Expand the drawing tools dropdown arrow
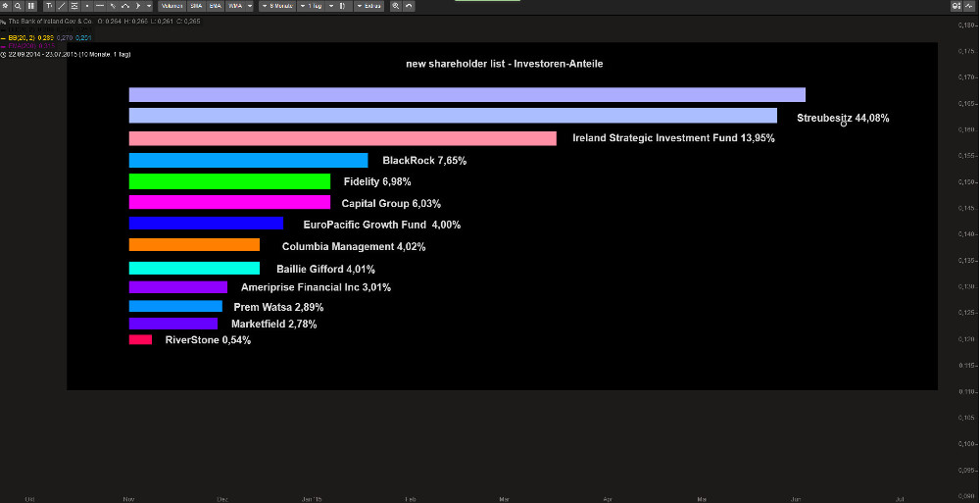 [x=150, y=6]
